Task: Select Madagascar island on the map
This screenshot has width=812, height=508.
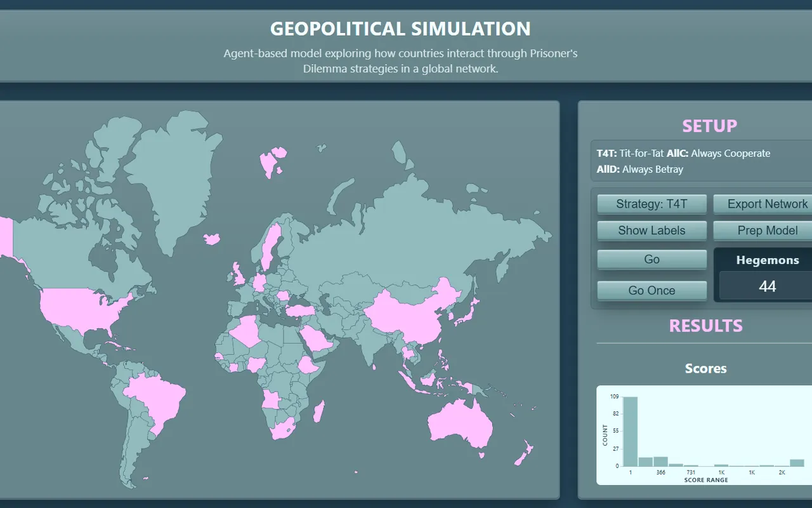Action: point(319,411)
